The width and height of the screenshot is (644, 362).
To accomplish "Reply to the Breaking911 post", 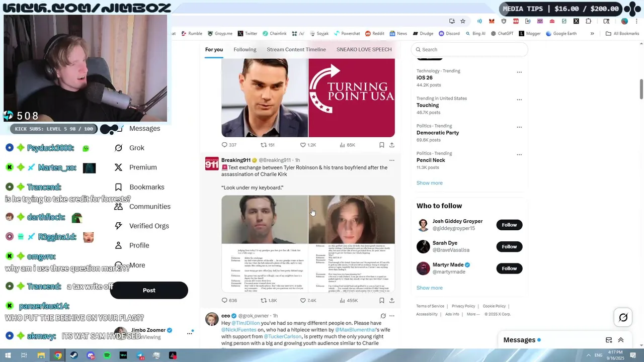I will [x=225, y=301].
